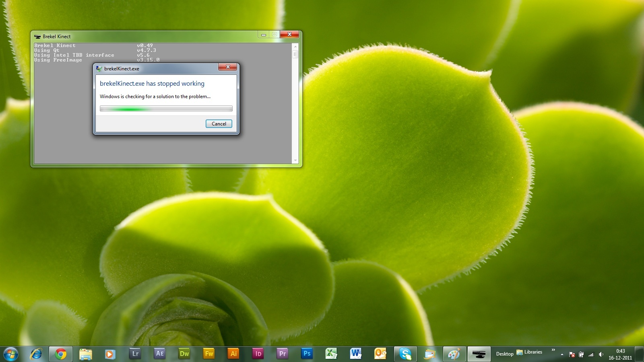
Task: Open Adobe Dreamweaver from the taskbar
Action: [184, 354]
